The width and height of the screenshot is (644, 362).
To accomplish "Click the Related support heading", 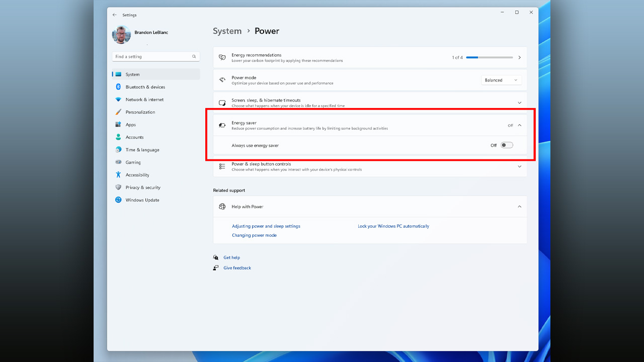I will pos(229,191).
